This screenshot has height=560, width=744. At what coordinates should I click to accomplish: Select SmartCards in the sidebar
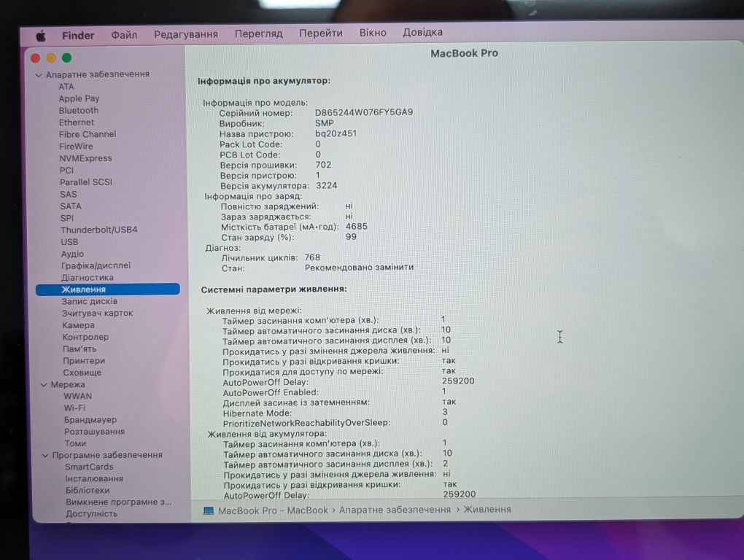click(89, 467)
